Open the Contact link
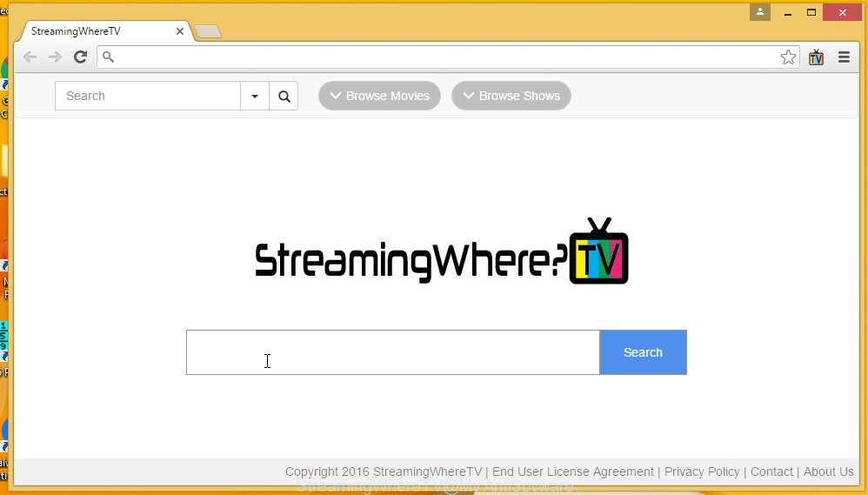Image resolution: width=868 pixels, height=495 pixels. click(x=771, y=472)
